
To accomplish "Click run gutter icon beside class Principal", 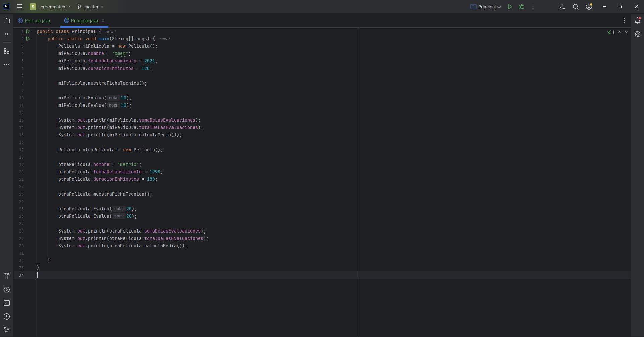I will [28, 31].
